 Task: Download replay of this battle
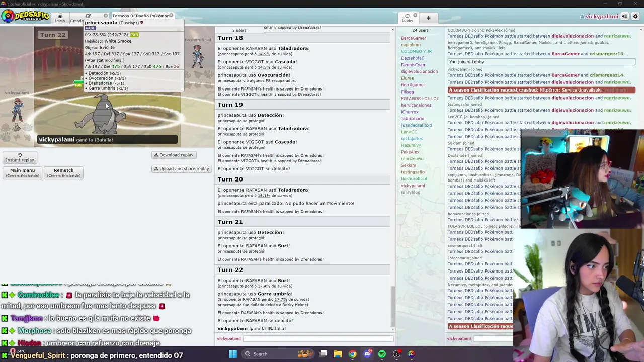(174, 155)
